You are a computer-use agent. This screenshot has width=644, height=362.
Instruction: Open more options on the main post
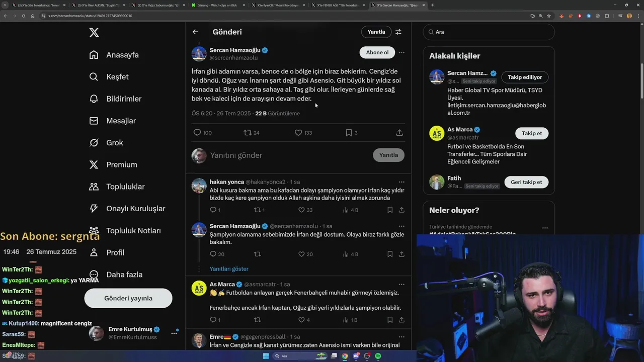[401, 52]
